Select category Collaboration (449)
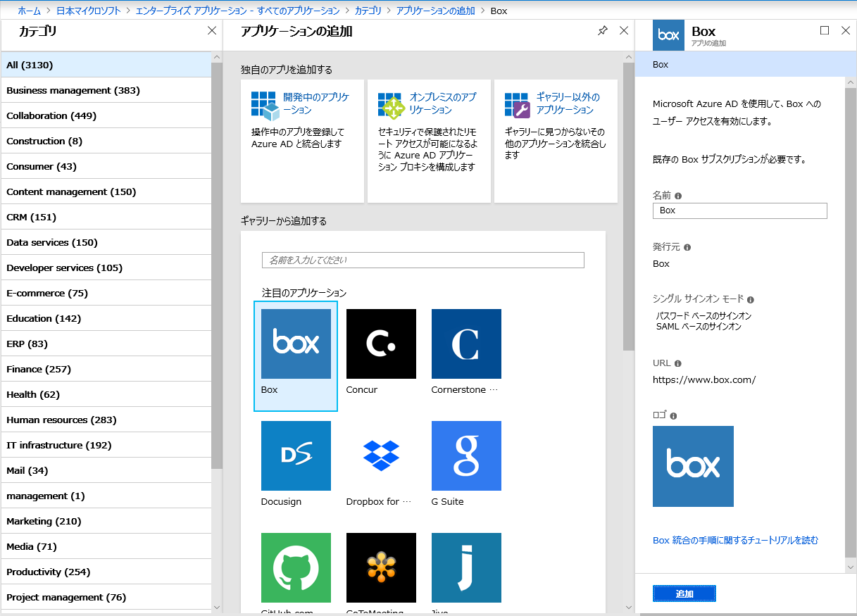Viewport: 857px width, 616px height. click(x=106, y=115)
